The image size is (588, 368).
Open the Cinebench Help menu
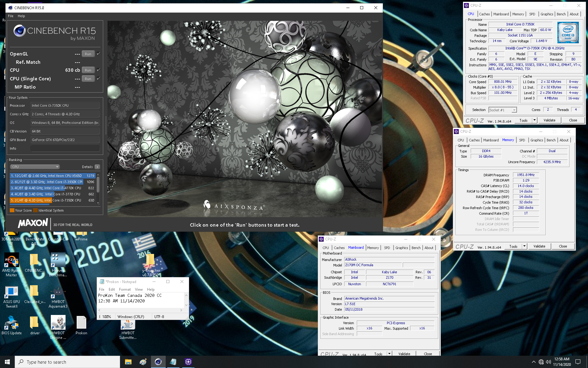21,16
